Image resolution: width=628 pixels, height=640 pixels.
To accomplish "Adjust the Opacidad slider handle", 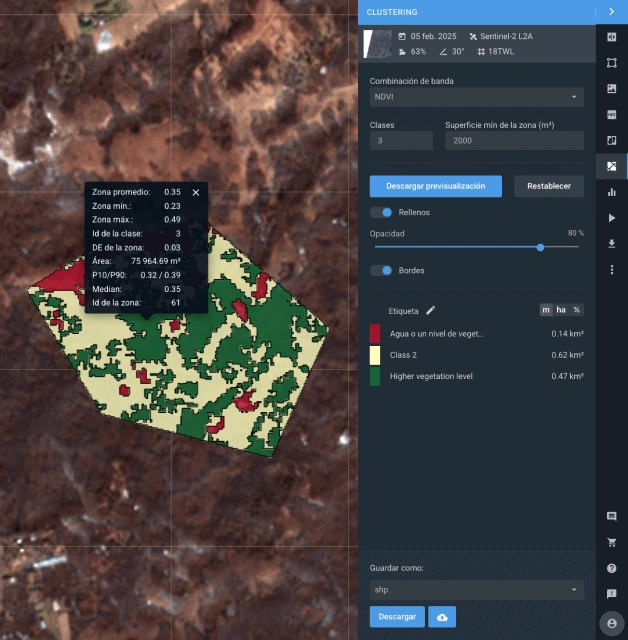I will click(x=540, y=247).
